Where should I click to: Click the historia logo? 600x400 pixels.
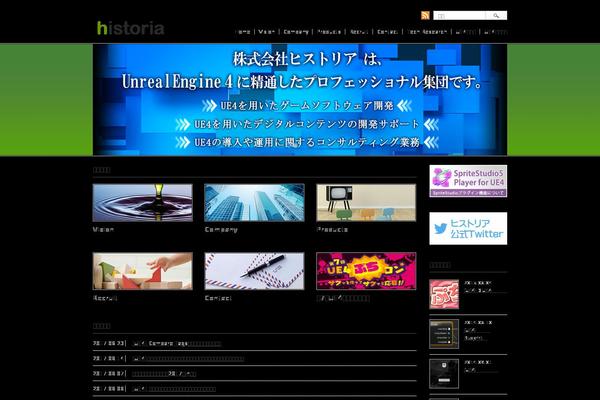(130, 28)
